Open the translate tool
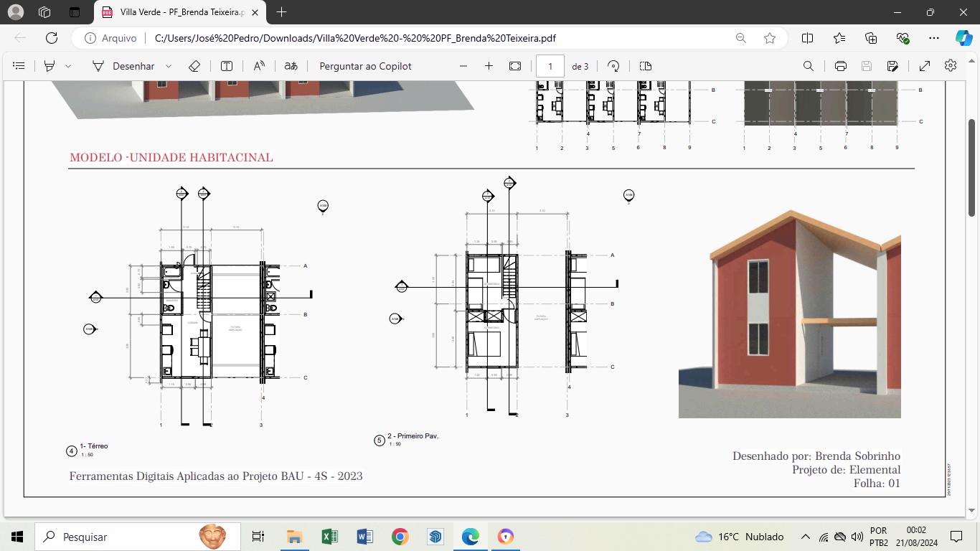 [x=291, y=66]
